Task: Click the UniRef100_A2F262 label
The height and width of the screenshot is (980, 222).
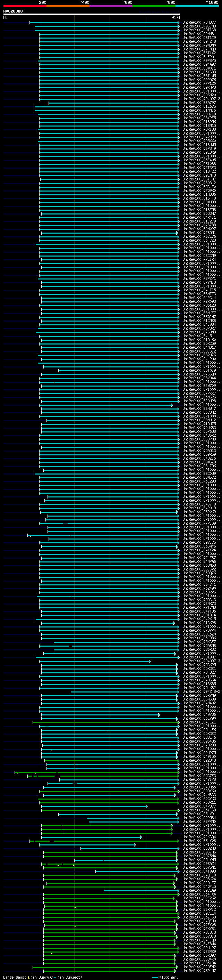Action: pos(199,898)
